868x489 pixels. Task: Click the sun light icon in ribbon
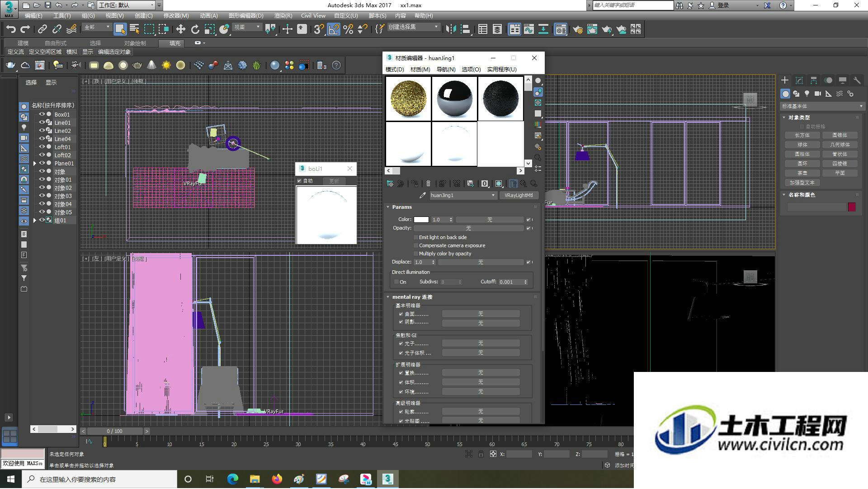coord(166,66)
